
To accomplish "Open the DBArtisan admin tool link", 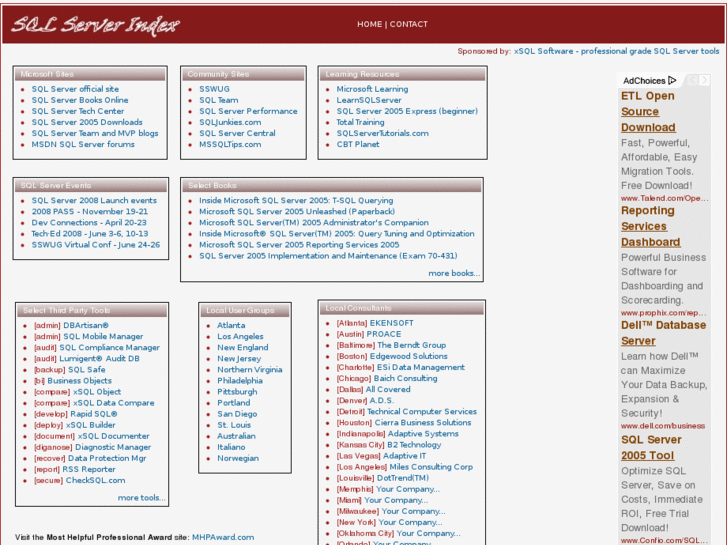I will pos(86,325).
